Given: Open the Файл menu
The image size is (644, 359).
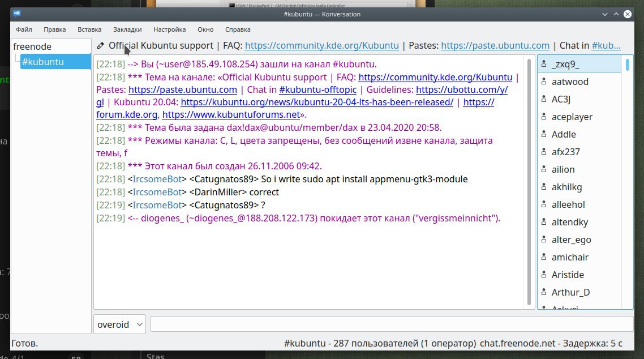Looking at the screenshot, I should [24, 29].
